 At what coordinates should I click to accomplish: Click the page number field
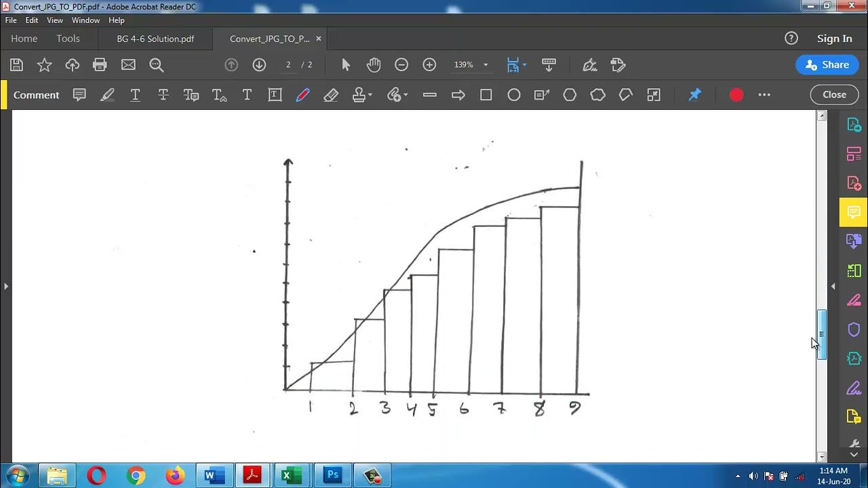pos(288,65)
